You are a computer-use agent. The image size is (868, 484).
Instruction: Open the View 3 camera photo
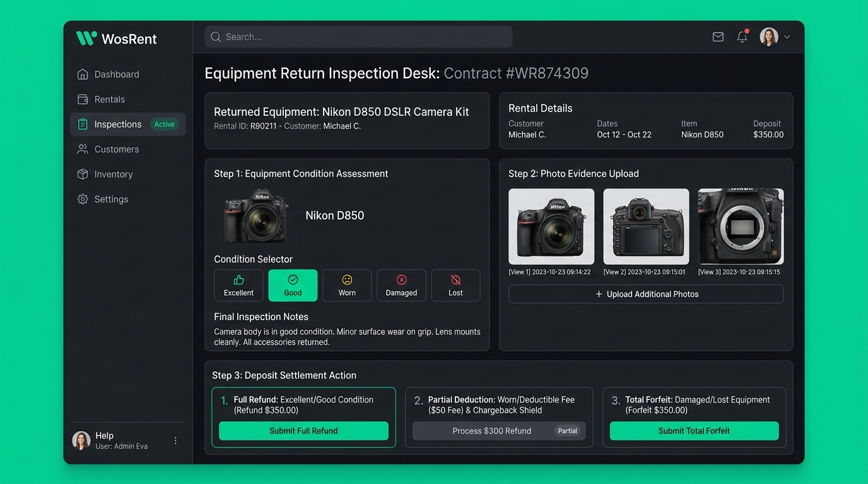(x=741, y=227)
